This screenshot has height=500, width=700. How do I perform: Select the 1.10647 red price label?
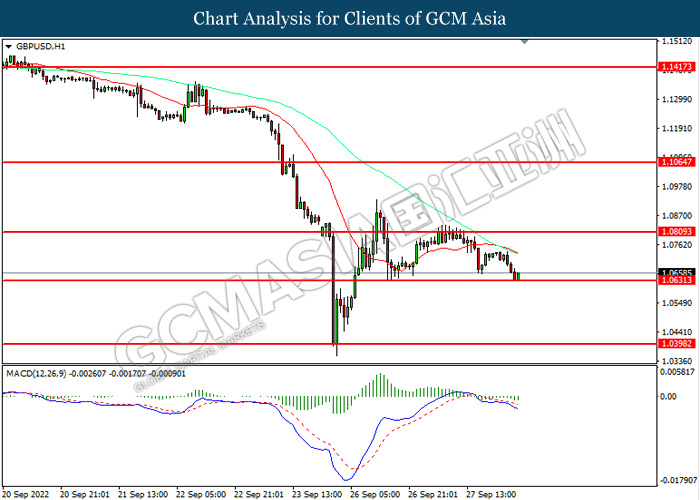677,162
